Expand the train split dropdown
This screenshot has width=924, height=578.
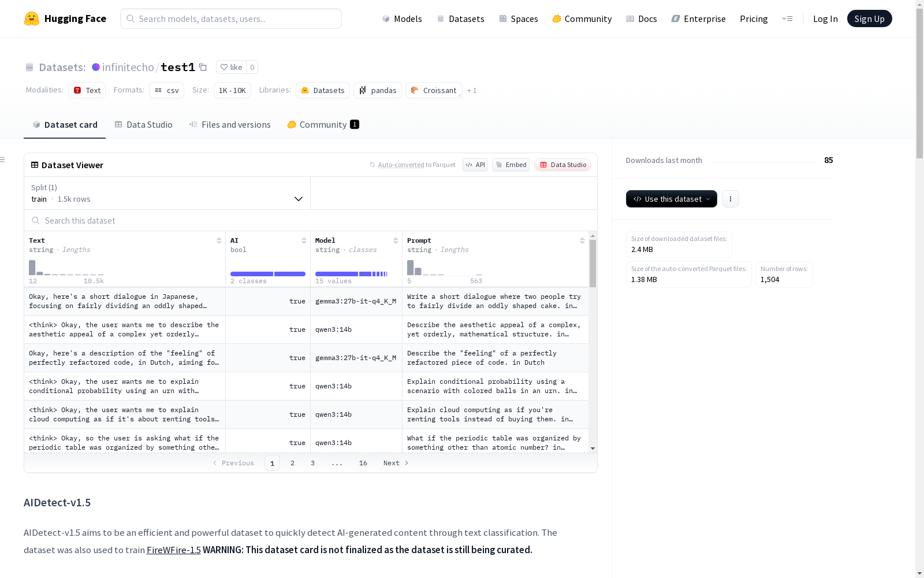(167, 193)
